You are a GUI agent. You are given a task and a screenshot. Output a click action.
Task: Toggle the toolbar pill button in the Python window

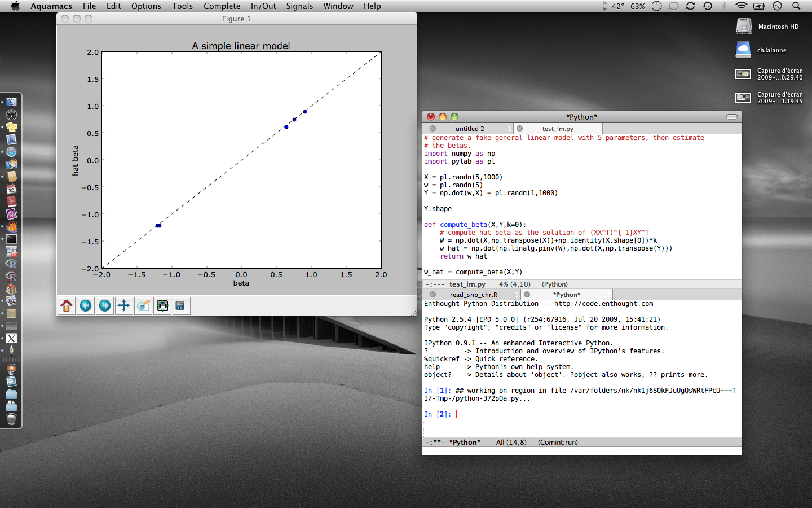[732, 117]
